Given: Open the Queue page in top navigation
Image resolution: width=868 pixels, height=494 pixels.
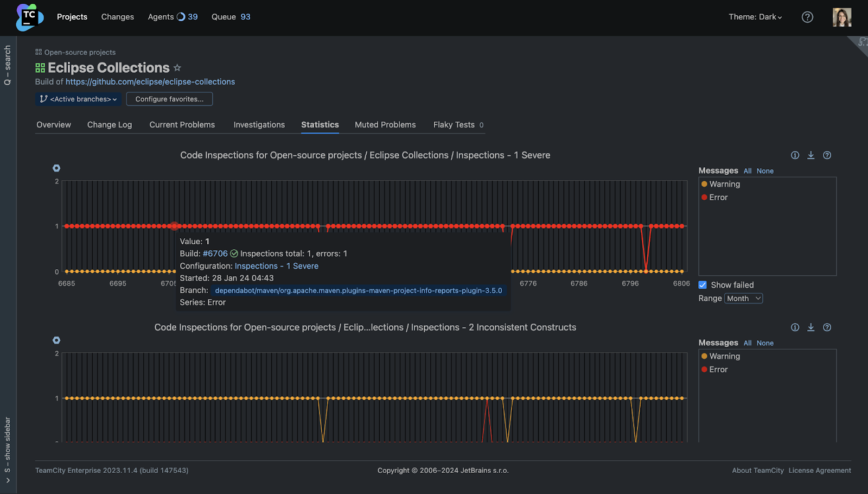Looking at the screenshot, I should pos(231,17).
